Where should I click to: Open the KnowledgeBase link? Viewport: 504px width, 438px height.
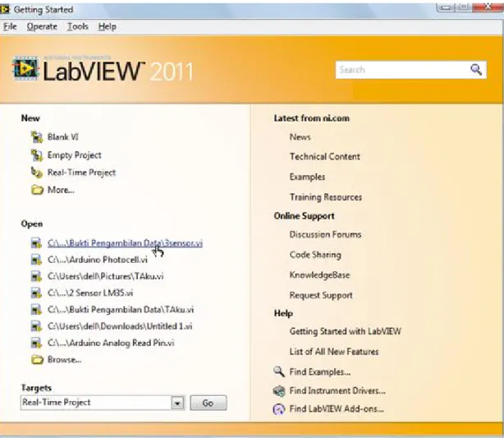click(319, 274)
